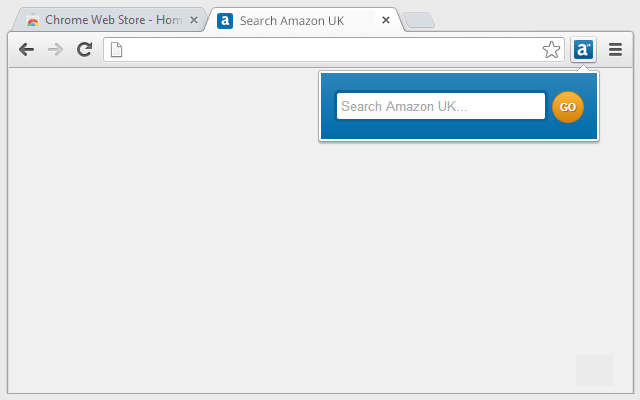Image resolution: width=640 pixels, height=400 pixels.
Task: Click the Amazon favicon on the active tab
Action: pyautogui.click(x=225, y=20)
